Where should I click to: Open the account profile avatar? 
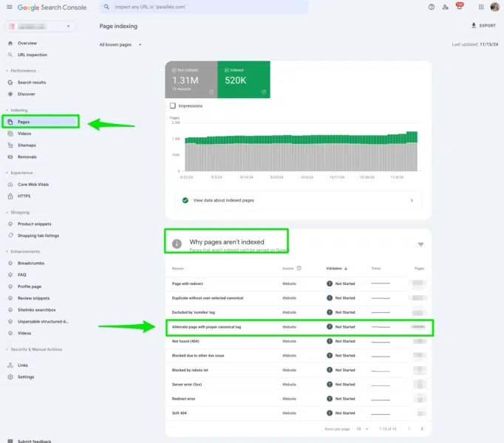click(494, 7)
